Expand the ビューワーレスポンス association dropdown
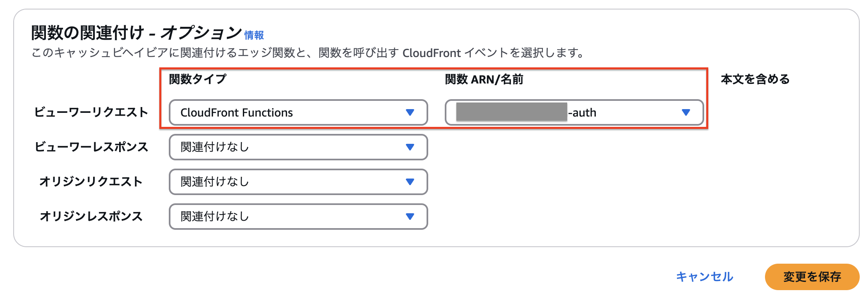This screenshot has width=868, height=305. [297, 147]
